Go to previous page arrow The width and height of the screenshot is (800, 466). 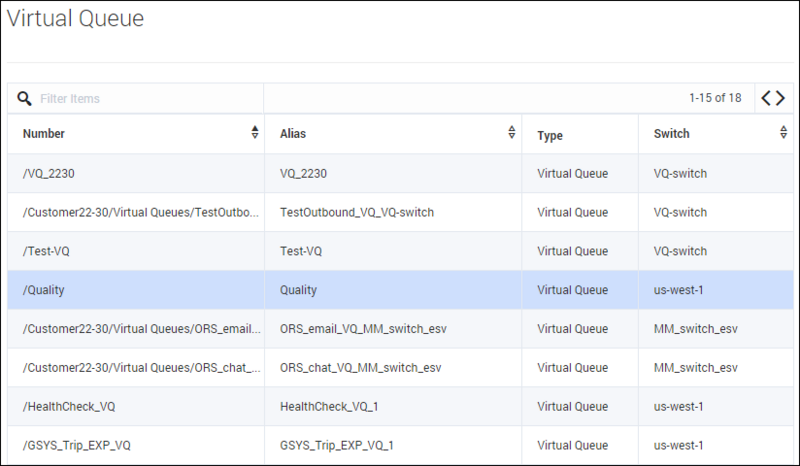point(766,98)
